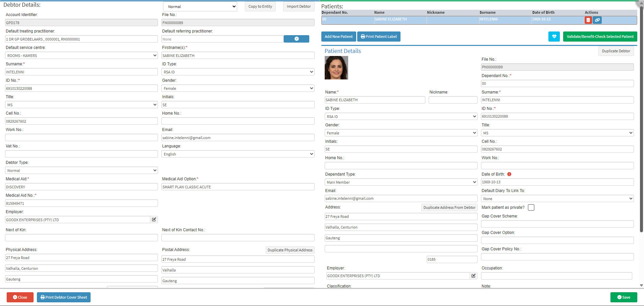Click the Date of Birth red warning icon
This screenshot has width=644, height=306.
(x=509, y=174)
